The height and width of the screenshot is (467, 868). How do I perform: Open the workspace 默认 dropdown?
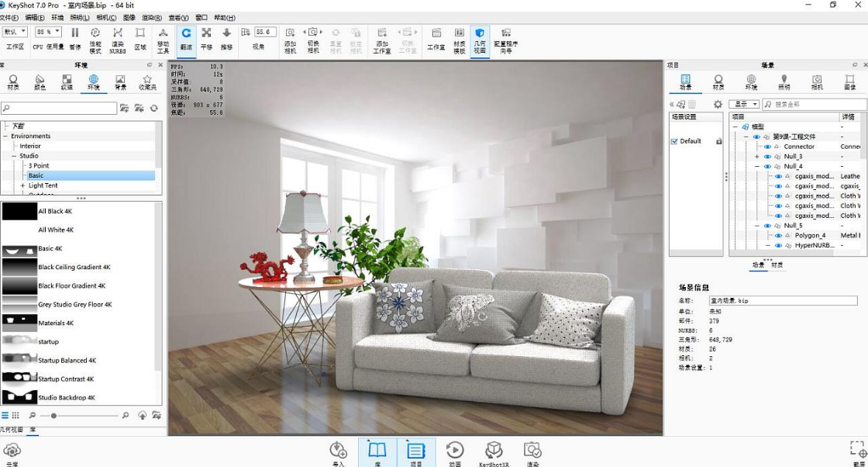point(15,32)
